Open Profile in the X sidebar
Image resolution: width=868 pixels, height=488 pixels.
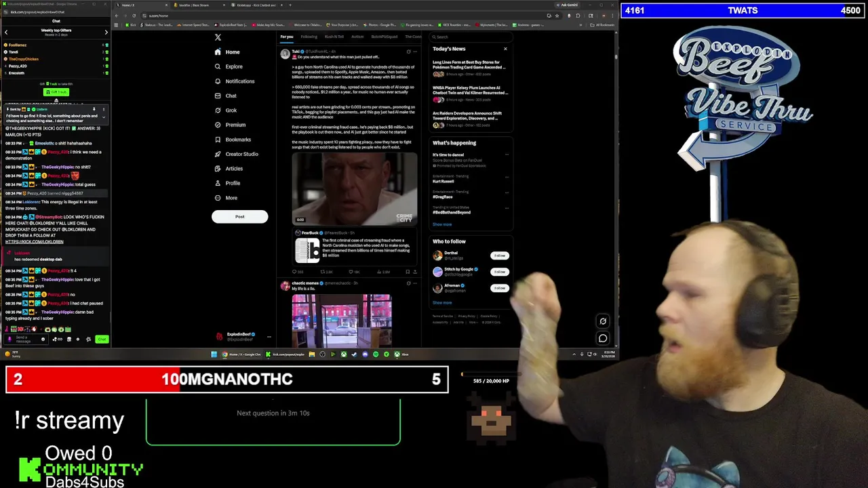(227, 183)
